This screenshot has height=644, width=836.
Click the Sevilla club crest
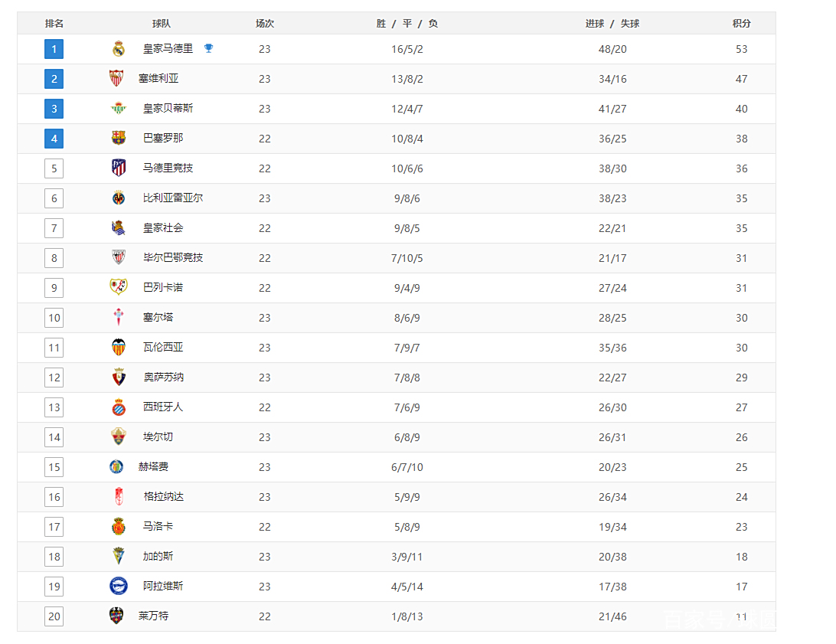click(116, 78)
